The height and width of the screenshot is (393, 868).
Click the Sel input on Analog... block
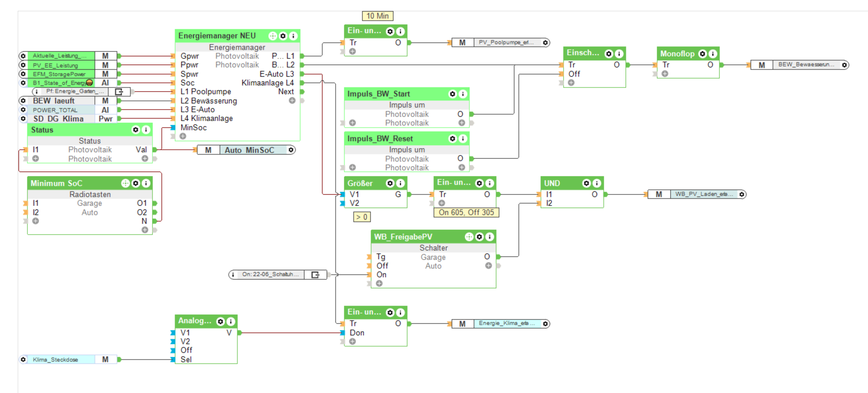coord(186,359)
